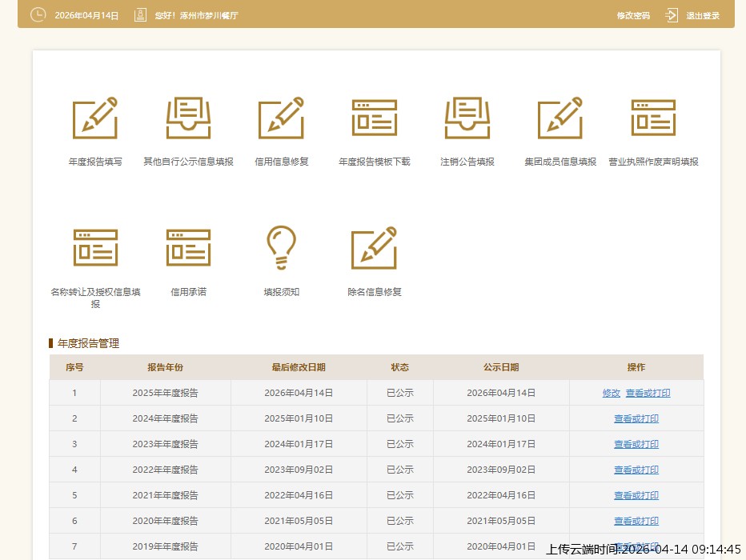This screenshot has height=560, width=746.
Task: Click 修改 link for 2025年度报告
Action: click(x=612, y=393)
